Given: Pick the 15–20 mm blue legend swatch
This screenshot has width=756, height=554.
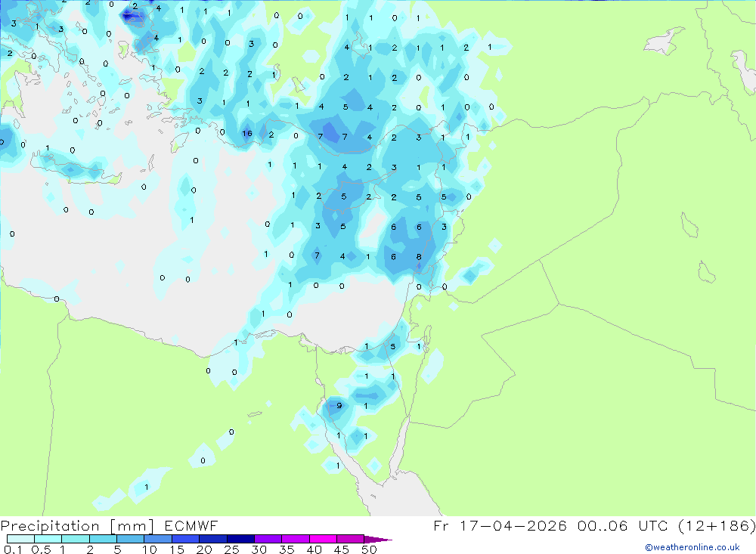Looking at the screenshot, I should (x=186, y=539).
